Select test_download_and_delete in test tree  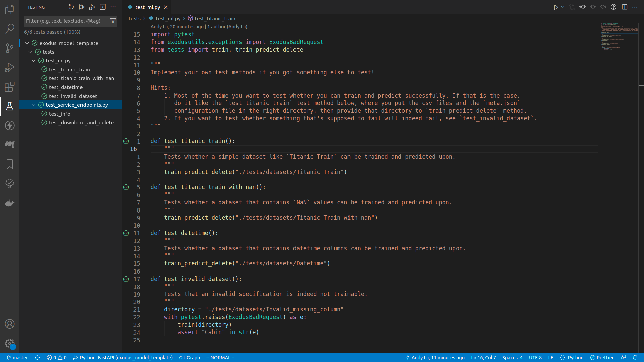pyautogui.click(x=81, y=123)
